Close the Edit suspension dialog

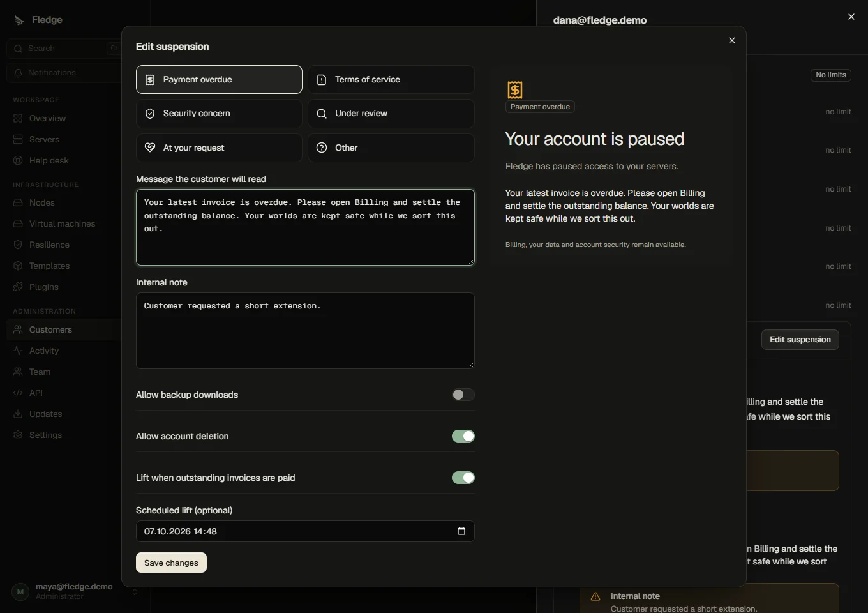pos(732,40)
